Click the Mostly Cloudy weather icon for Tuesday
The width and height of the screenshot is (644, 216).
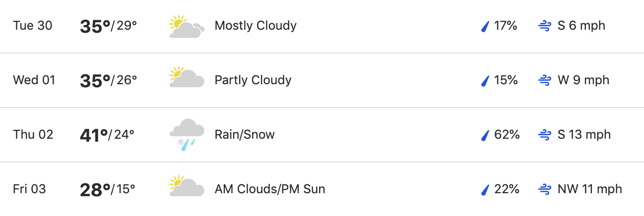tap(187, 26)
